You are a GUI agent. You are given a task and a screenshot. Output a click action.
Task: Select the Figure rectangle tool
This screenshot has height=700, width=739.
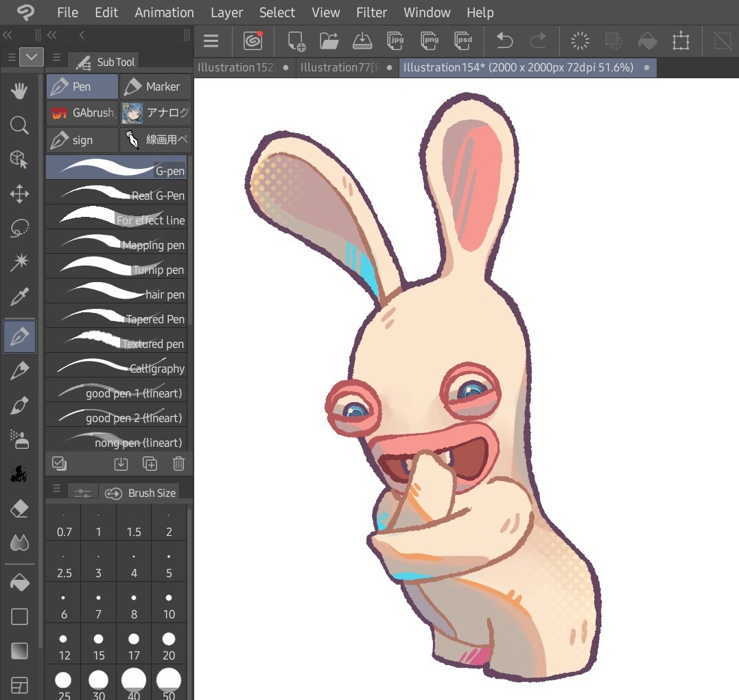[x=19, y=616]
